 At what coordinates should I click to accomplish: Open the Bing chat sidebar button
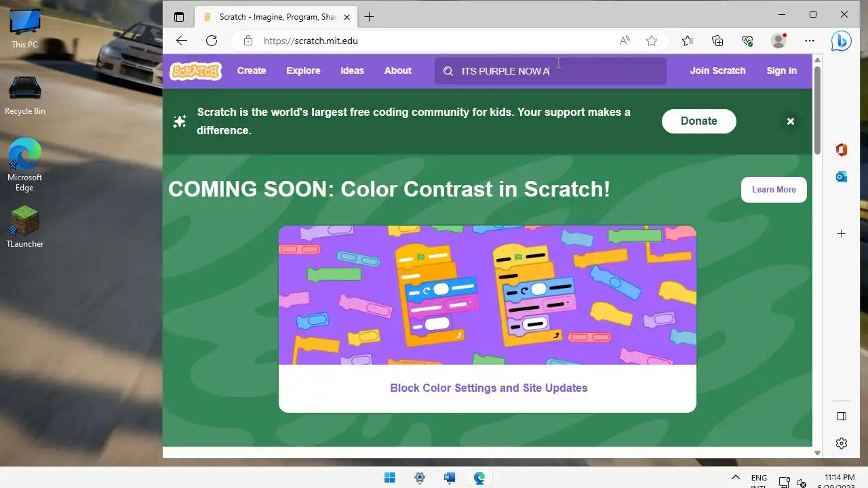[x=842, y=41]
